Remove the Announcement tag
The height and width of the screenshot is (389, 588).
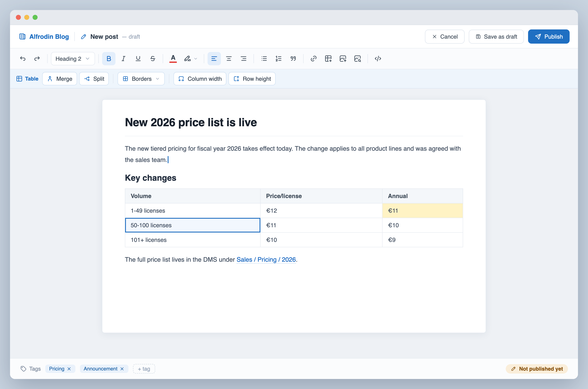click(x=122, y=369)
